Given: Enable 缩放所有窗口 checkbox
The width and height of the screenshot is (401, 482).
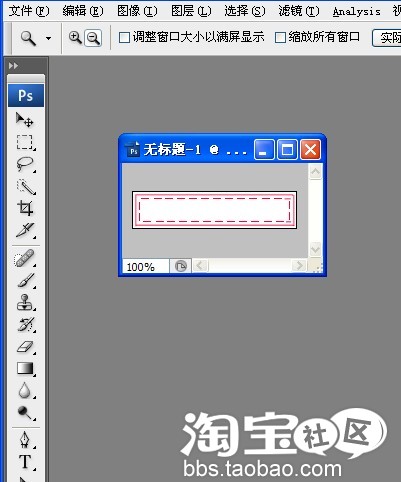Looking at the screenshot, I should coord(280,37).
